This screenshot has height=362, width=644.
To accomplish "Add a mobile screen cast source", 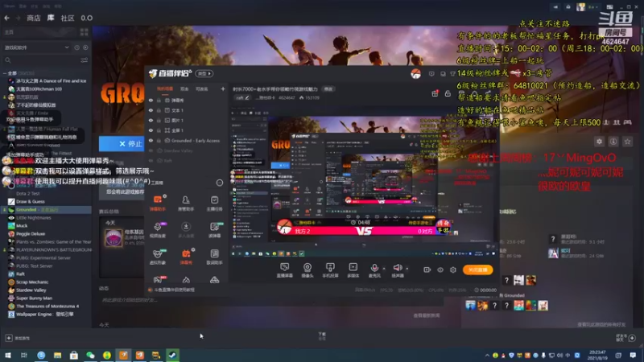I will (x=330, y=270).
